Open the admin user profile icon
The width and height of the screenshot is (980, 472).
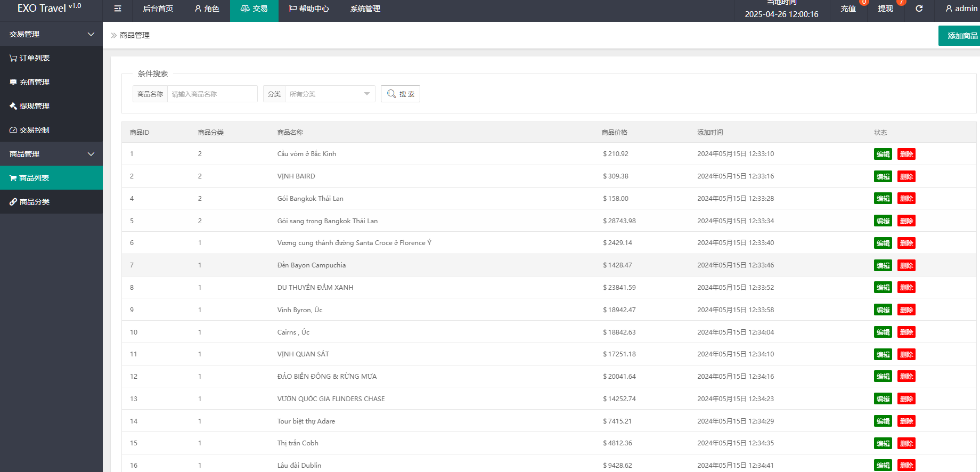[949, 9]
